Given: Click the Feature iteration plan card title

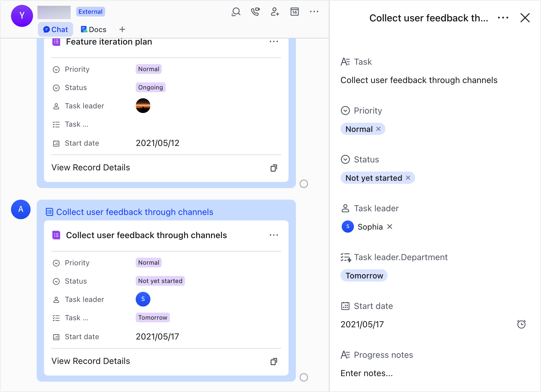Looking at the screenshot, I should (x=109, y=42).
